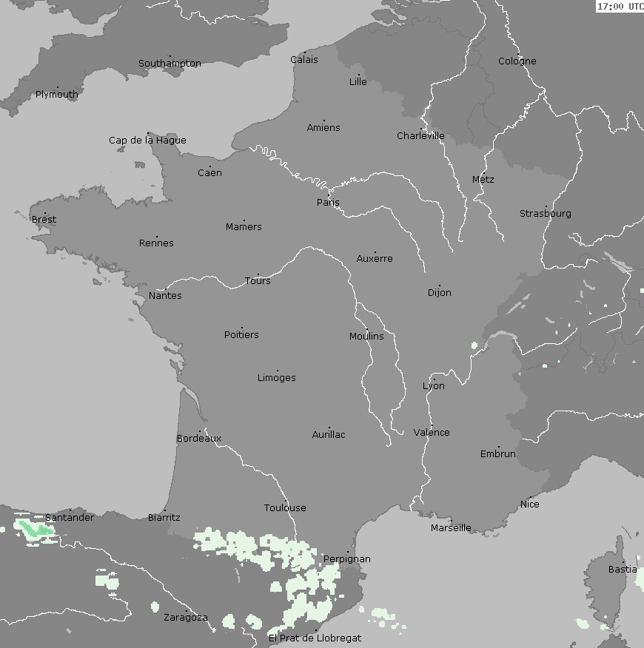644x648 pixels.
Task: Click the Bordeaux city label
Action: (x=198, y=439)
